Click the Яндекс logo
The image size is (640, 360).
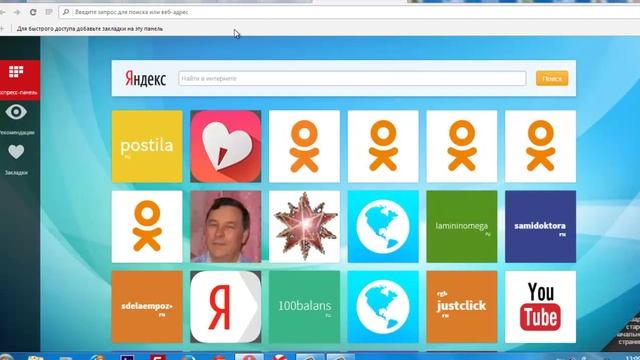(x=145, y=78)
